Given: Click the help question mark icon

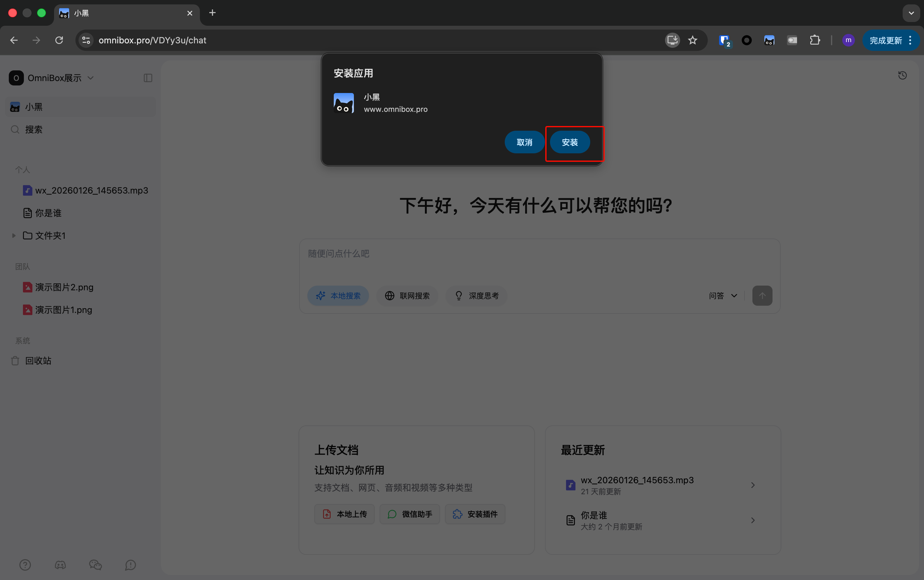Looking at the screenshot, I should 25,565.
